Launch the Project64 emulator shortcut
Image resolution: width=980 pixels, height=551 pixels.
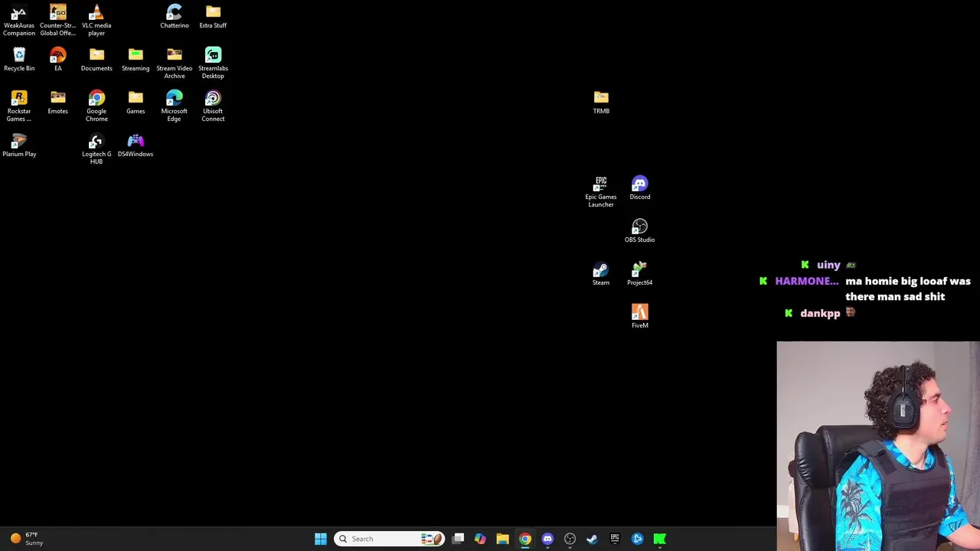640,274
